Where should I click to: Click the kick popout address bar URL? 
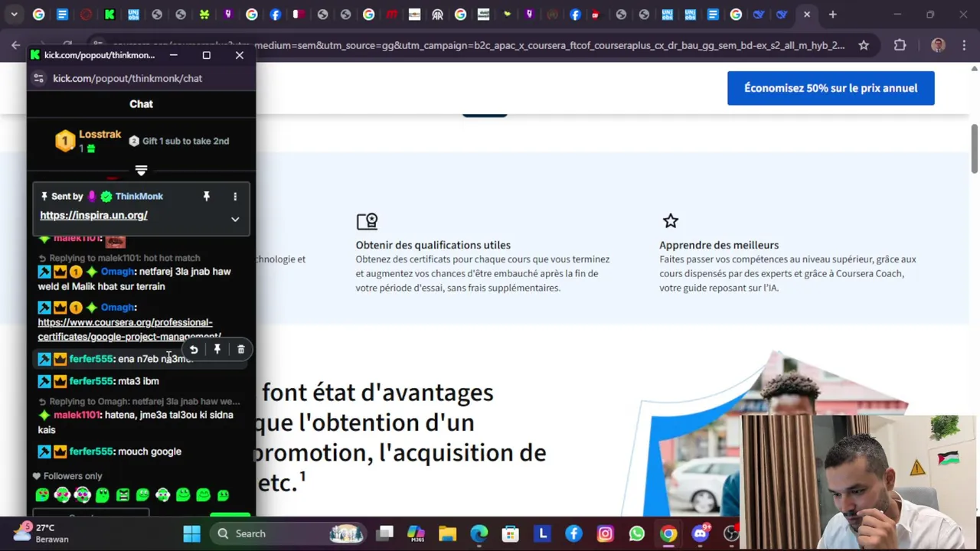pos(127,78)
